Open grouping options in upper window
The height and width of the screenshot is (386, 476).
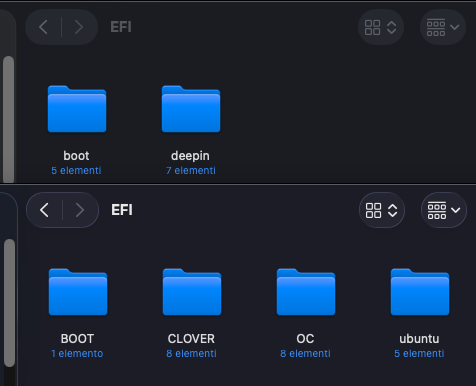click(x=443, y=27)
